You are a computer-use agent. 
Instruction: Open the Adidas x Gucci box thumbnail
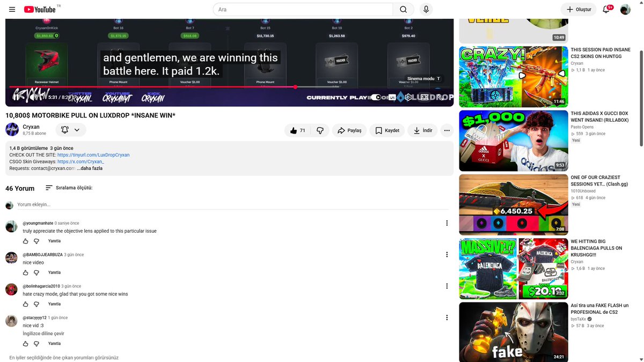[x=513, y=141]
